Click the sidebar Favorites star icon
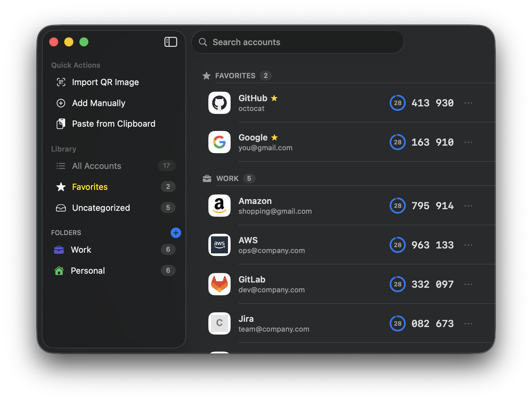Image resolution: width=532 pixels, height=402 pixels. 61,187
